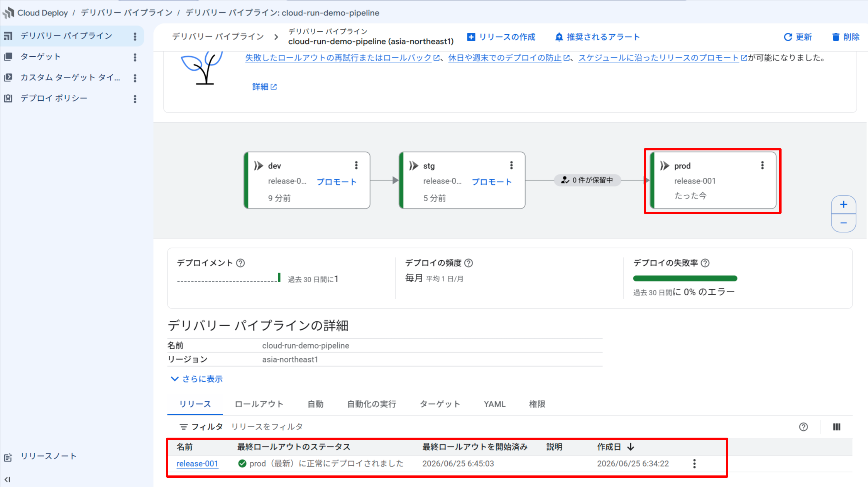
Task: Open 失敗したロールアウトの再試行またはロールバック link
Action: [x=338, y=58]
